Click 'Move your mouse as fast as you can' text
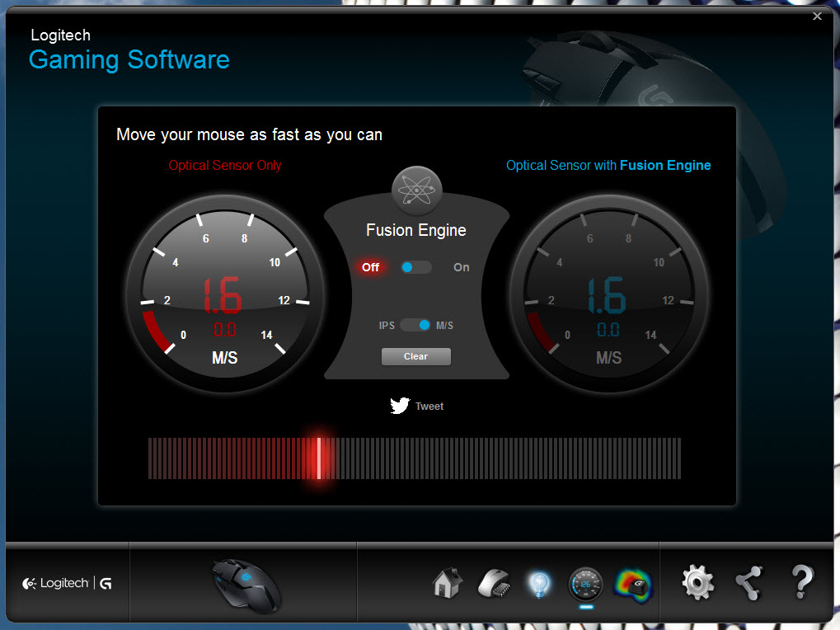The image size is (840, 630). point(249,134)
